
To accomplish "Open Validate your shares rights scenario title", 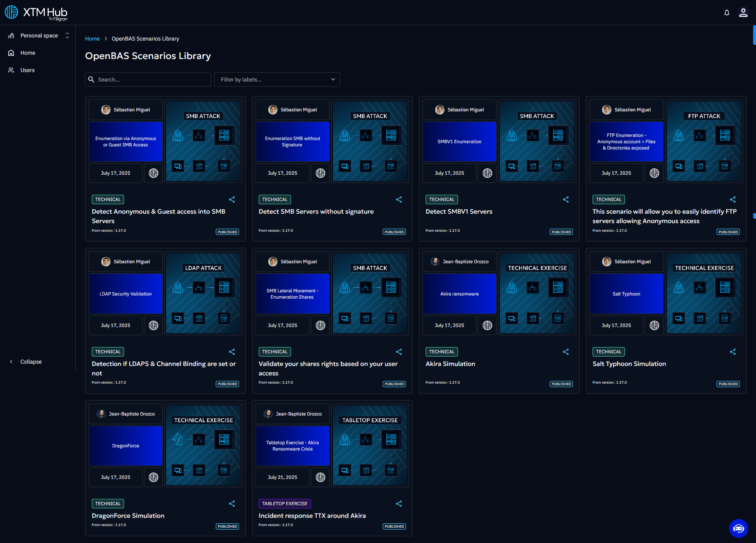I will point(328,368).
